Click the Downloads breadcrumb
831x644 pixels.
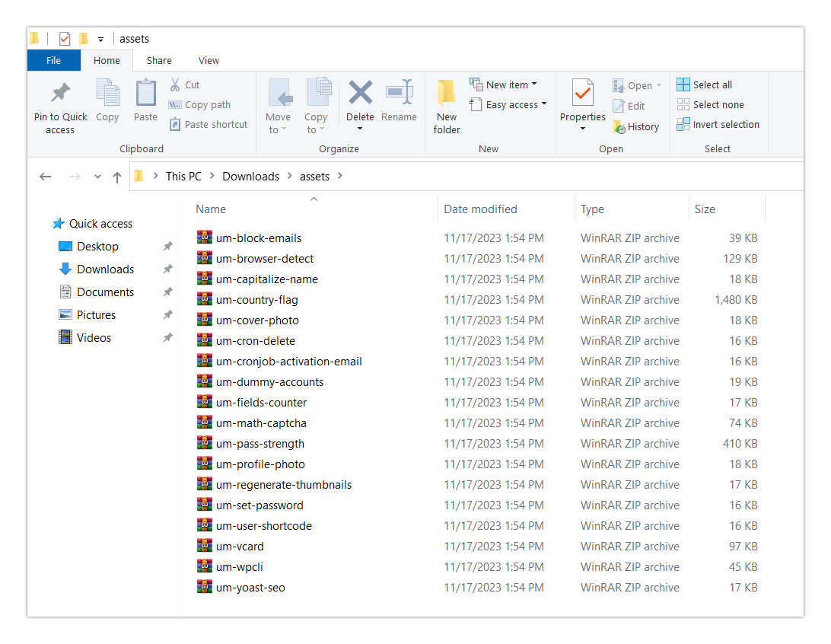(x=250, y=177)
